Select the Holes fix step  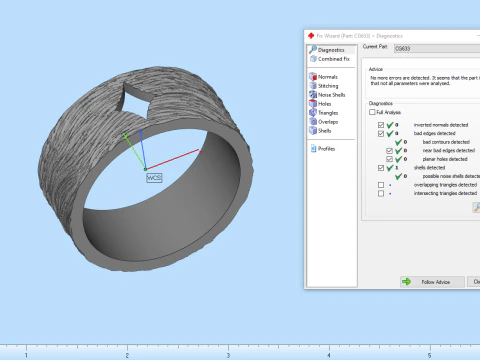point(320,104)
